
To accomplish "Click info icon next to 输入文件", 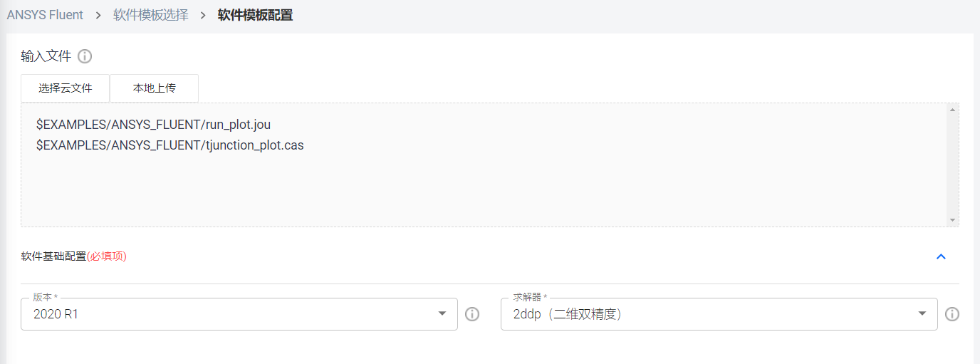I will click(x=85, y=56).
